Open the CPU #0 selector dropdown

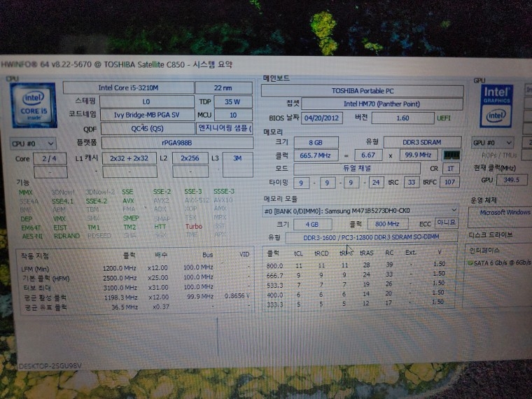(x=33, y=143)
